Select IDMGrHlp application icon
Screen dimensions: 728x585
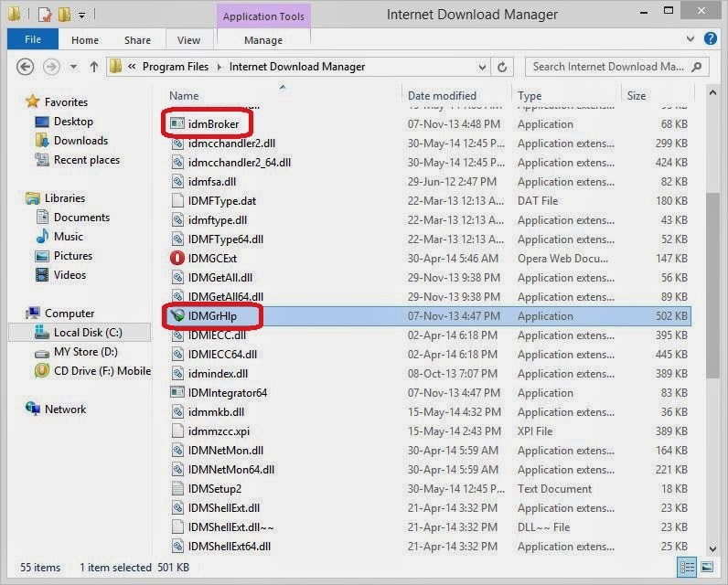(x=177, y=316)
